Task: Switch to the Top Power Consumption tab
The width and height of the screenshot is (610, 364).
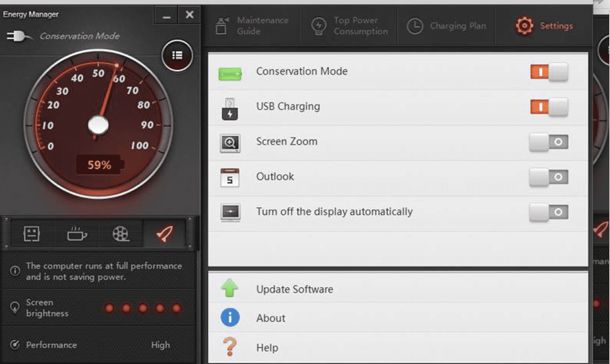Action: pyautogui.click(x=349, y=26)
